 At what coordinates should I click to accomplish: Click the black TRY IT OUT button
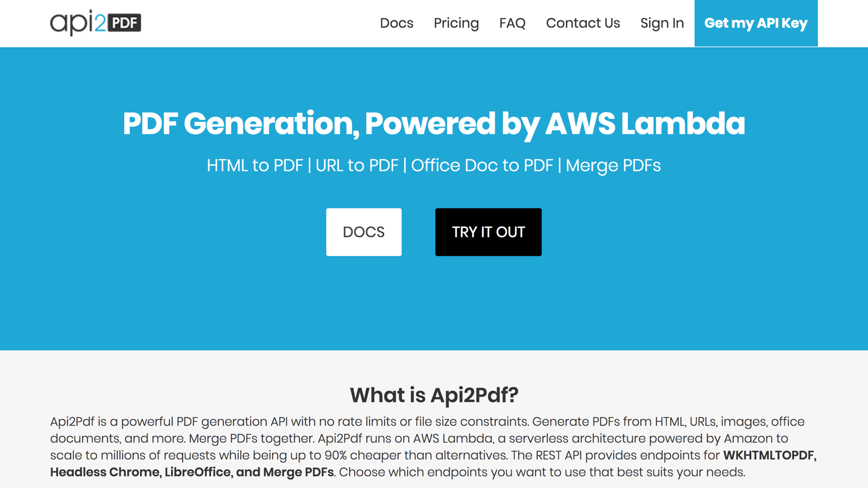click(488, 232)
